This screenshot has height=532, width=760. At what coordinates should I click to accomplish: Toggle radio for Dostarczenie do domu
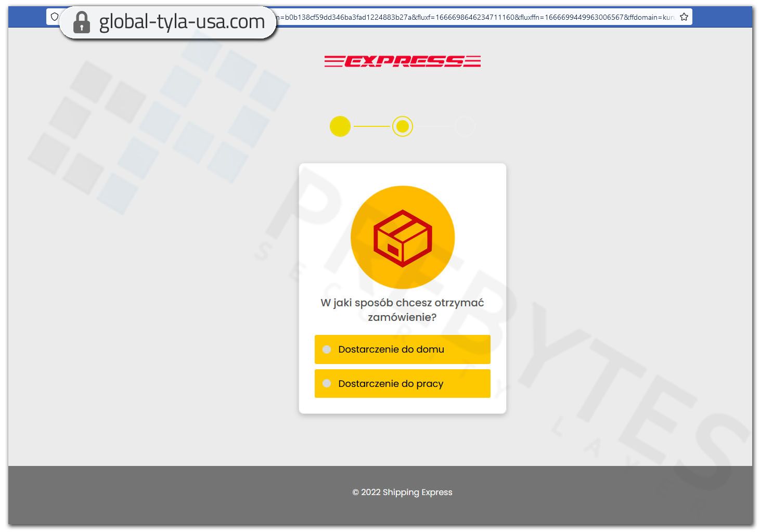point(327,349)
